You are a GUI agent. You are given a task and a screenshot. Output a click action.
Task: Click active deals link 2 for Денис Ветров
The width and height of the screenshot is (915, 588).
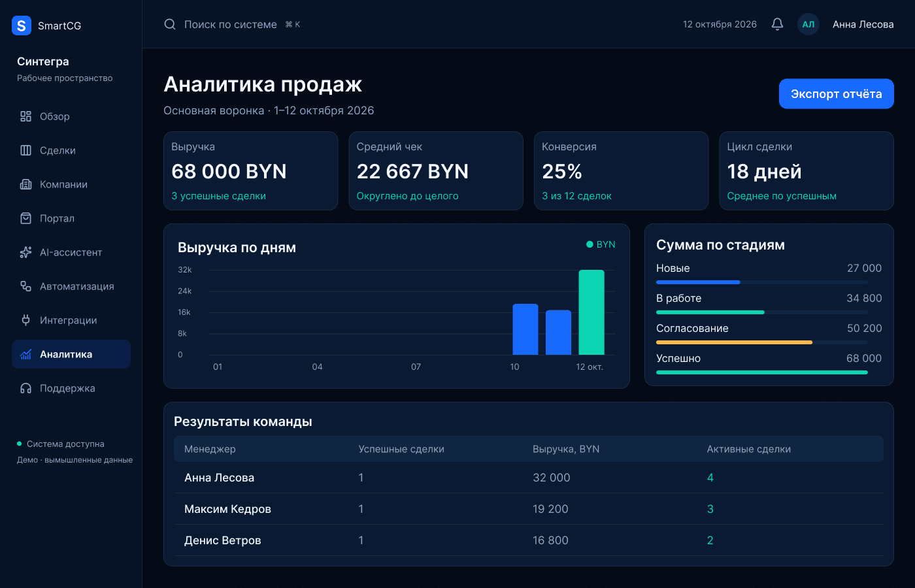coord(710,540)
